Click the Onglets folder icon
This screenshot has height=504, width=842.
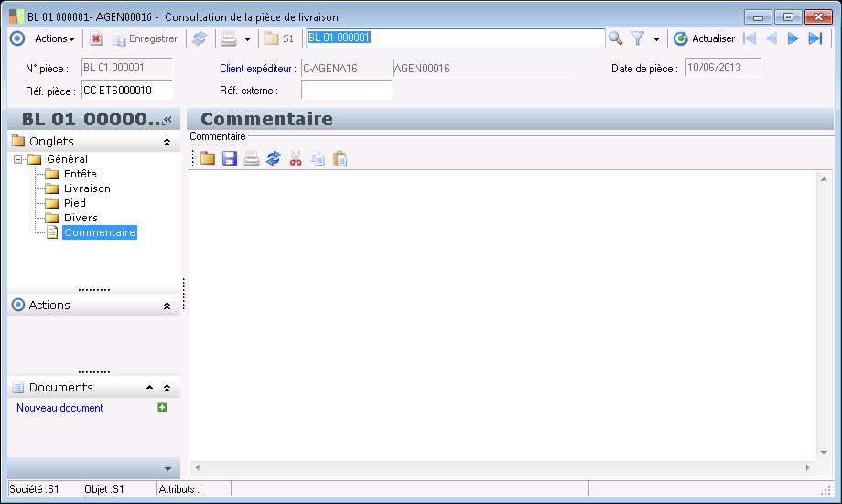coord(18,141)
